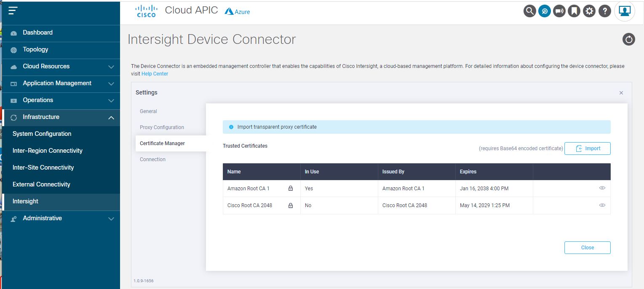The height and width of the screenshot is (289, 644).
Task: Click the Cisco logo
Action: (x=146, y=11)
